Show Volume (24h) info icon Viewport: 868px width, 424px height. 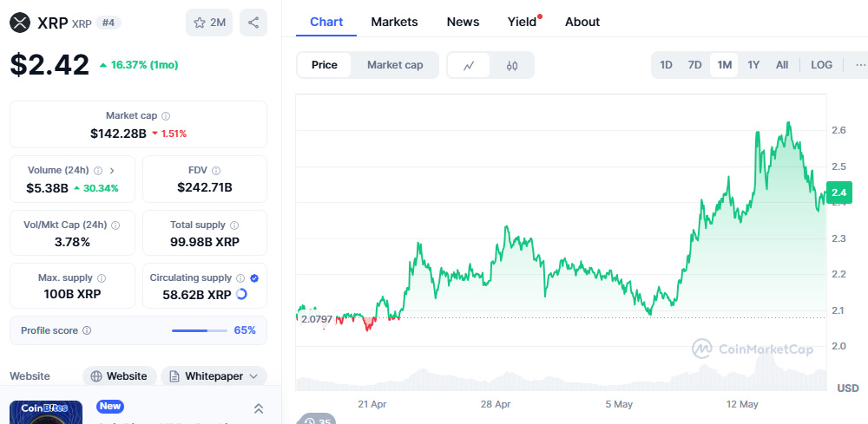[x=98, y=171]
